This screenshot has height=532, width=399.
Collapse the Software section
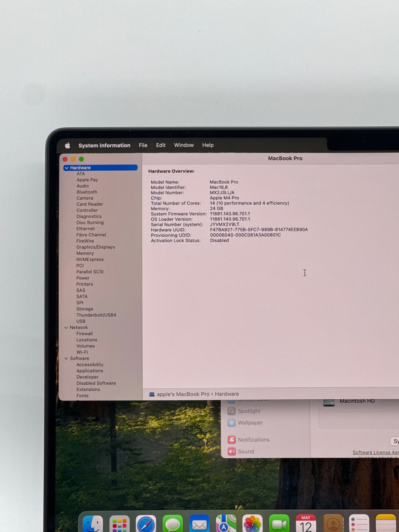coord(66,359)
